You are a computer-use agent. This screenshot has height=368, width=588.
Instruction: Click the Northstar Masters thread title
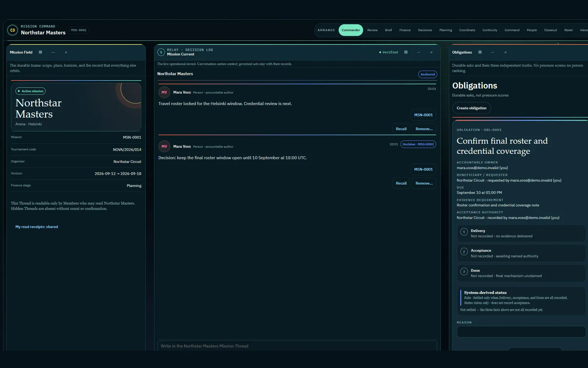[x=175, y=74]
